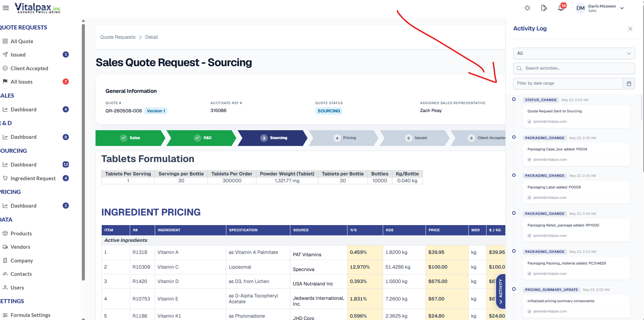The height and width of the screenshot is (320, 644).
Task: Click the SOURCE column header
Action: (319, 230)
